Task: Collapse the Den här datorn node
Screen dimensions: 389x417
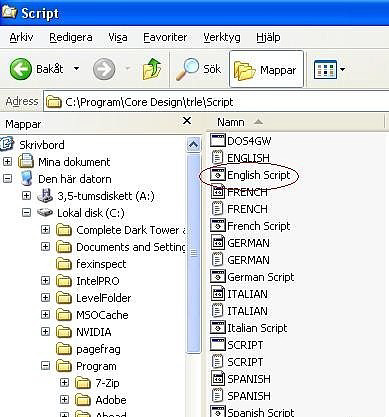Action: (x=7, y=179)
